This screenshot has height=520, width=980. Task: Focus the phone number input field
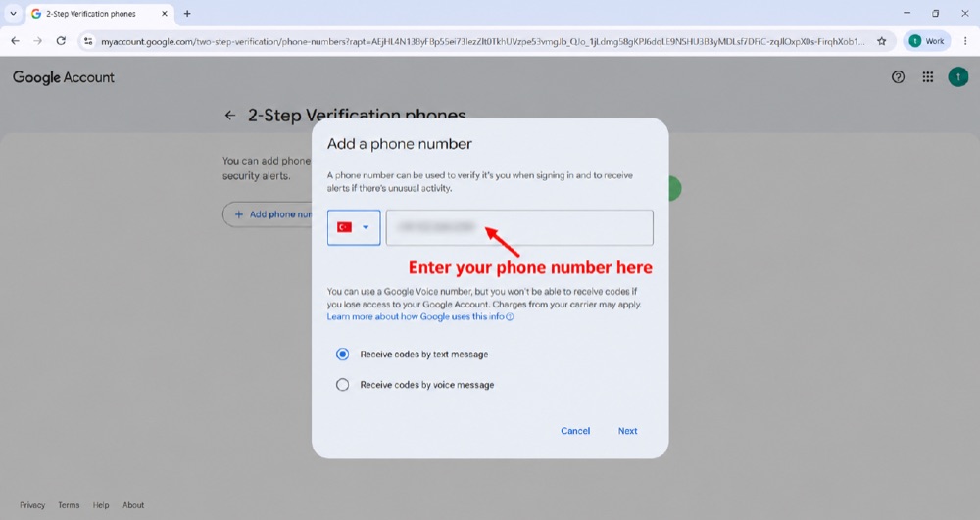click(x=519, y=227)
